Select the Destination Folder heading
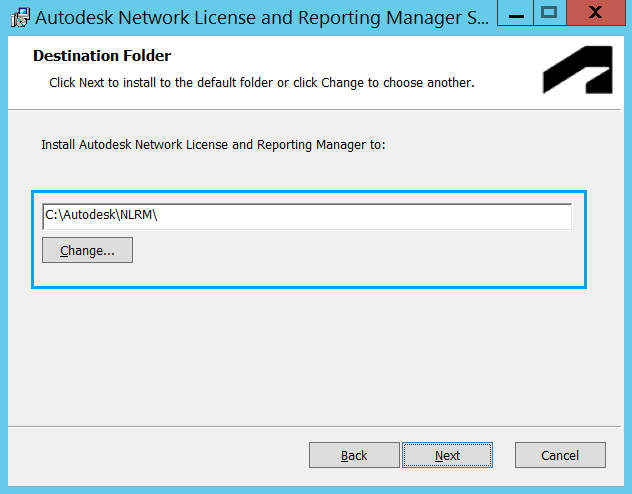The width and height of the screenshot is (632, 494). click(102, 56)
